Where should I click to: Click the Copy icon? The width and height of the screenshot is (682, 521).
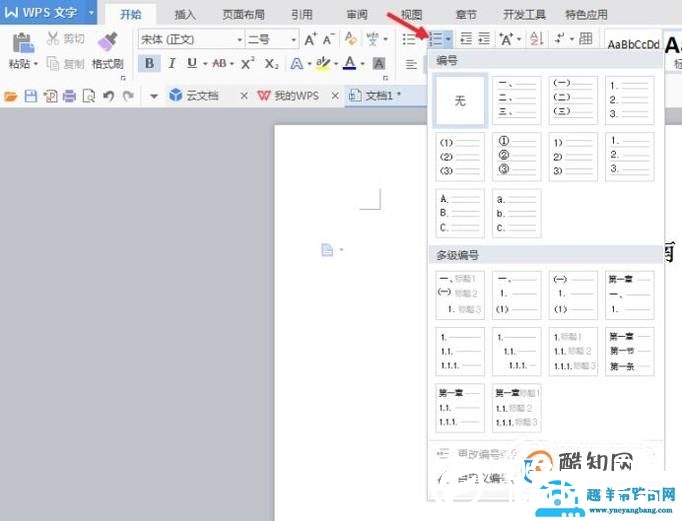(53, 63)
